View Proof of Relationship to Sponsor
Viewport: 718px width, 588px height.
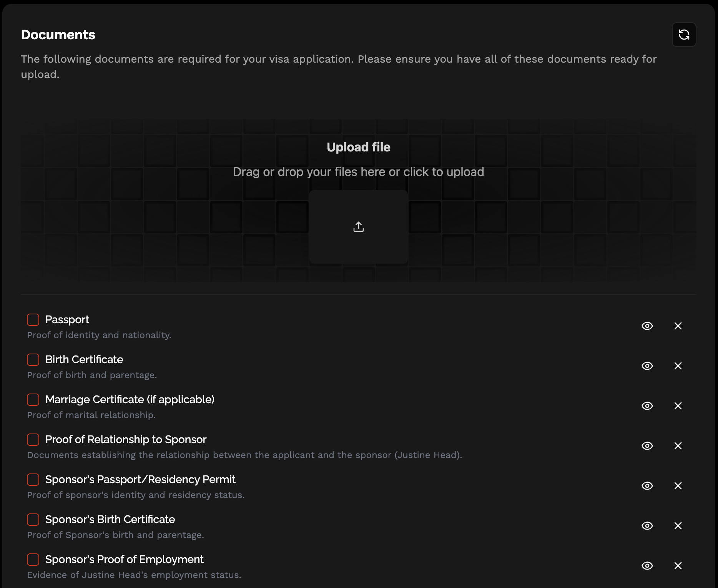647,446
